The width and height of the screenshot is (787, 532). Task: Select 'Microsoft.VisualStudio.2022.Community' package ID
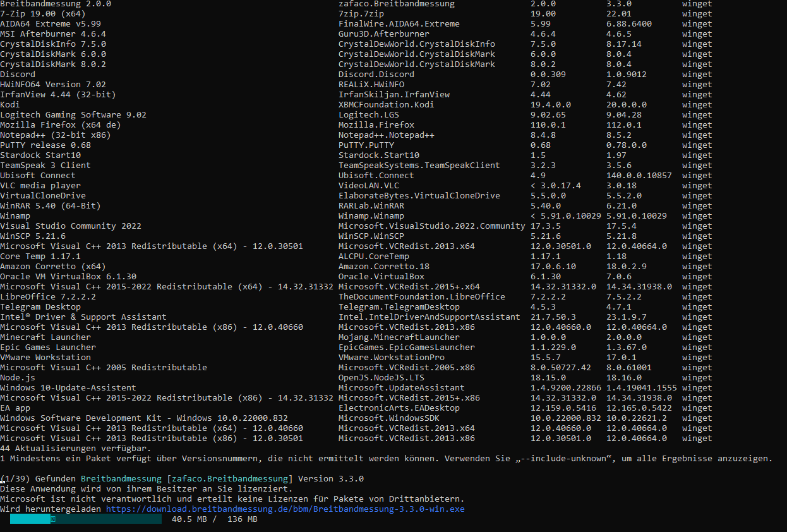coord(432,226)
